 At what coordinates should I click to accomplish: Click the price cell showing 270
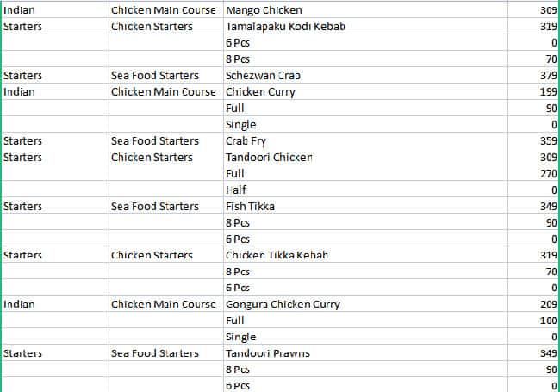pos(548,174)
